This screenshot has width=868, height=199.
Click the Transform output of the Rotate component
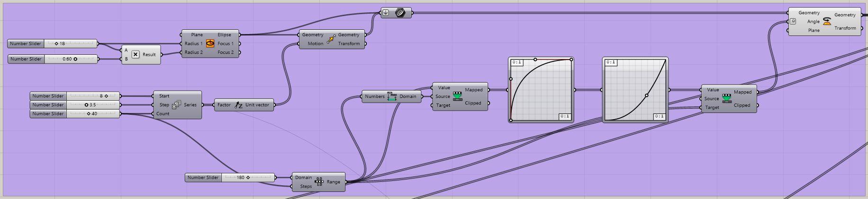click(x=845, y=28)
